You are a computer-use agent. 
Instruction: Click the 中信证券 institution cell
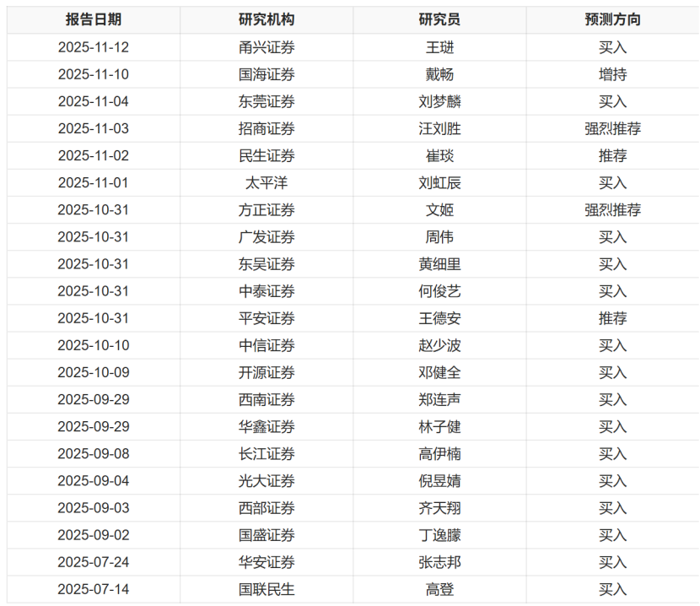(267, 345)
